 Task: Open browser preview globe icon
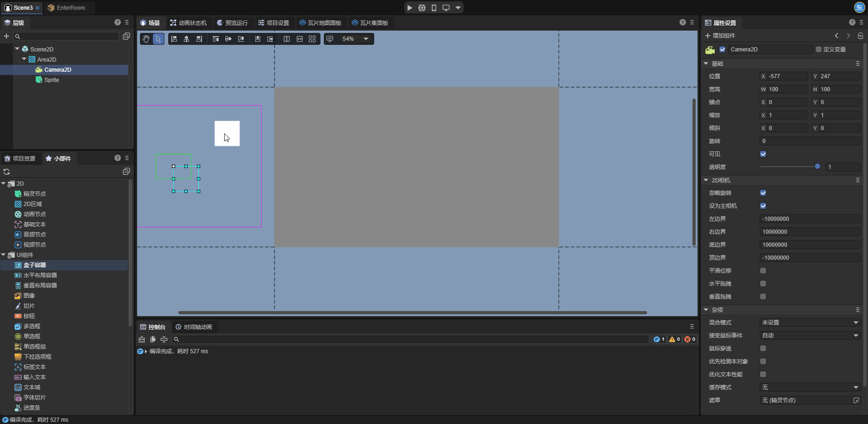coord(421,8)
